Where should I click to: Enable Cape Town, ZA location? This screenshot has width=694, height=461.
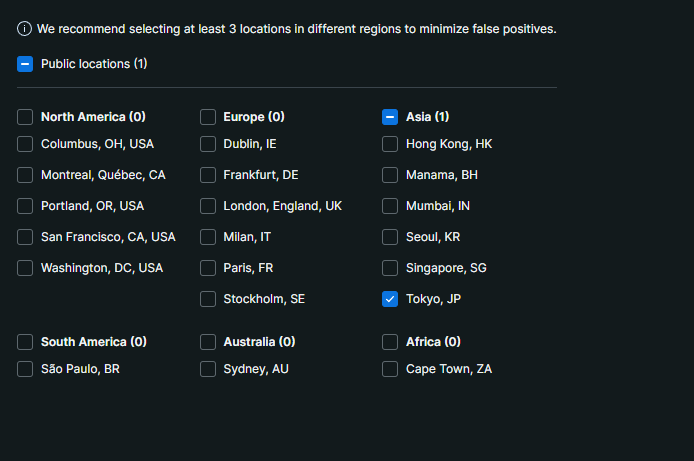click(x=390, y=369)
